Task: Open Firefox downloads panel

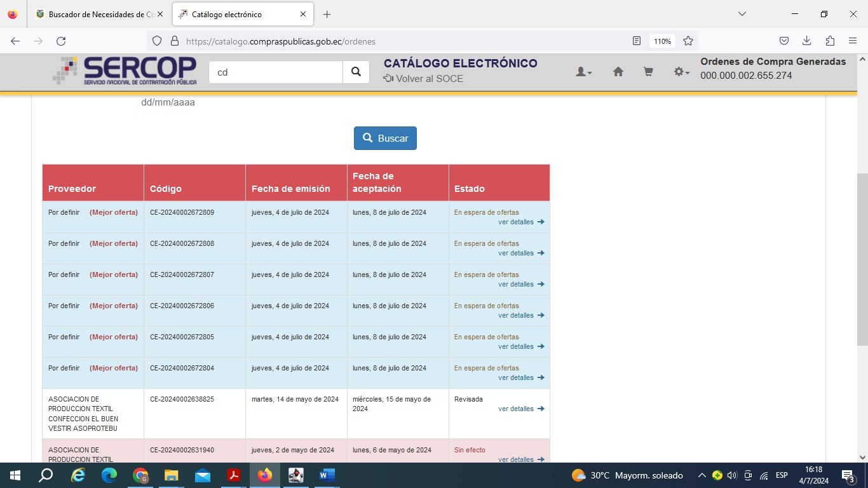Action: [x=806, y=41]
